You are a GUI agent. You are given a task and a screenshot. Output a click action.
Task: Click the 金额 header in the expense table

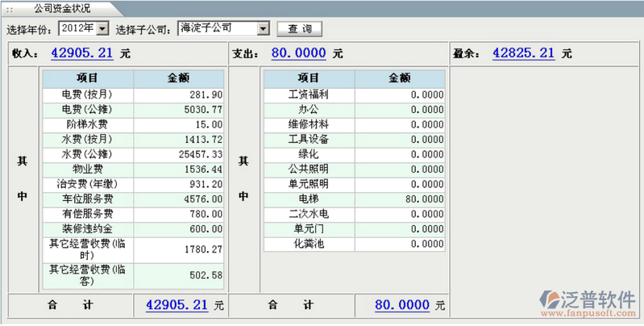coord(399,78)
